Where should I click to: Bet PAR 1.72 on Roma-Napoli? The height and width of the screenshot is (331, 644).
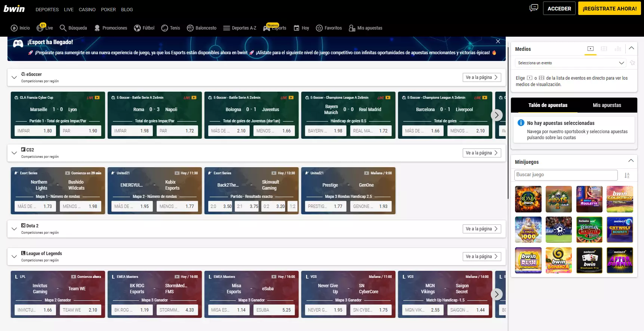click(x=178, y=131)
